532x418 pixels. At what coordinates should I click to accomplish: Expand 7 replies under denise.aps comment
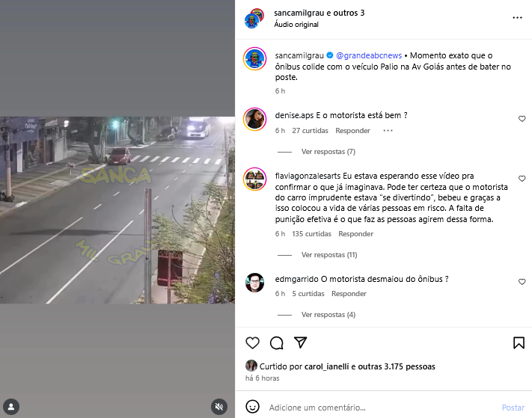328,152
